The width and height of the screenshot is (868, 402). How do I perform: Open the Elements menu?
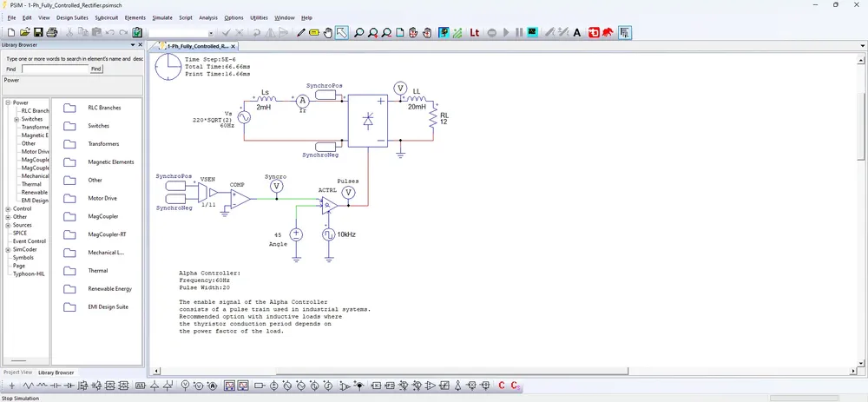(x=135, y=17)
